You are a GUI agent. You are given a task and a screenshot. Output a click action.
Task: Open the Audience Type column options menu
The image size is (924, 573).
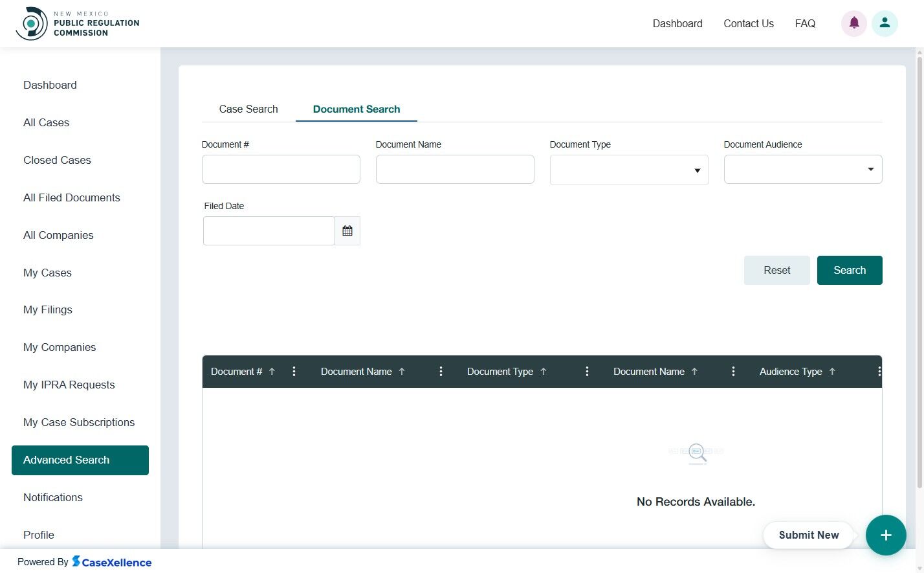tap(879, 371)
